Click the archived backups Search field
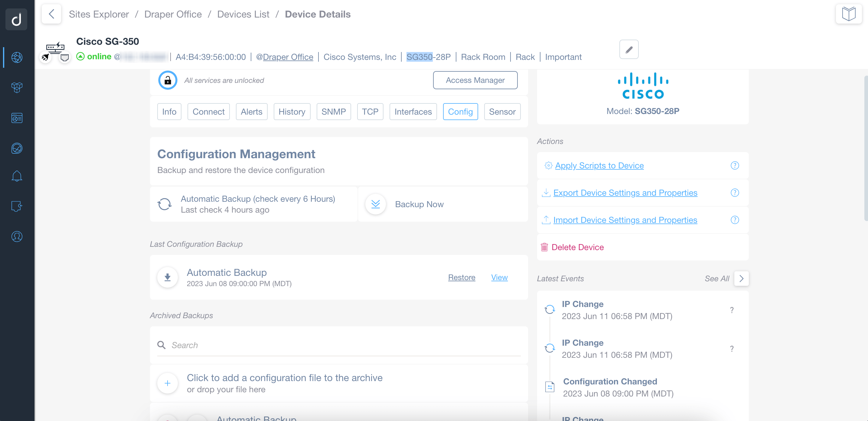This screenshot has width=868, height=421. coord(339,345)
